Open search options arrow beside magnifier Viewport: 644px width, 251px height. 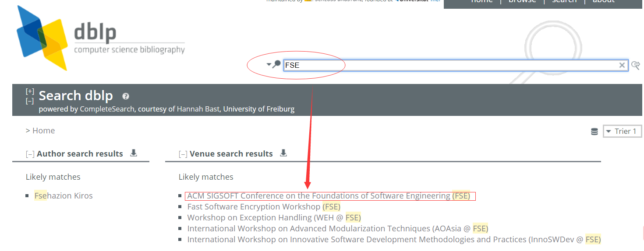[269, 65]
